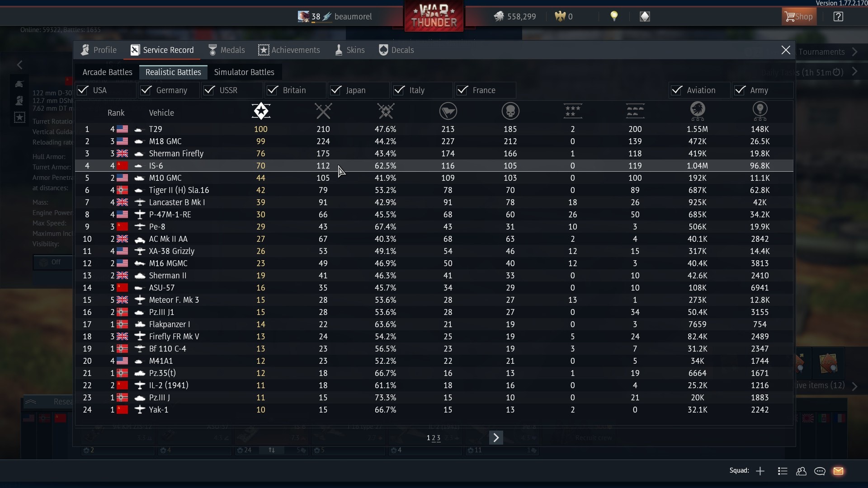868x488 pixels.
Task: Select the T29 vehicle row
Action: 434,129
